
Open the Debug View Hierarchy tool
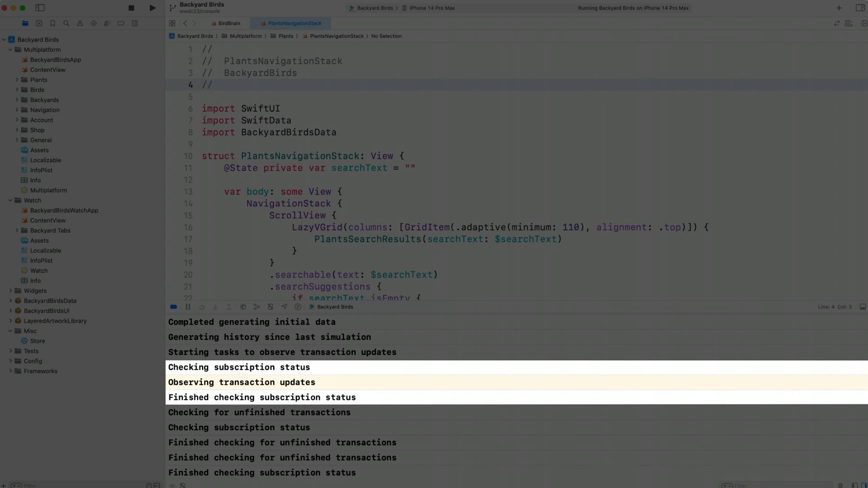point(243,307)
